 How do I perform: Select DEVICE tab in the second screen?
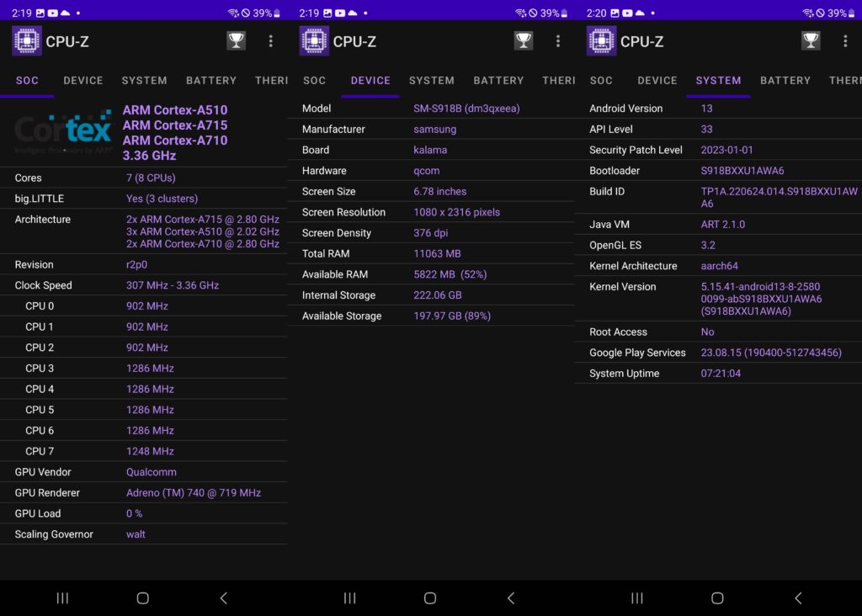coord(370,81)
